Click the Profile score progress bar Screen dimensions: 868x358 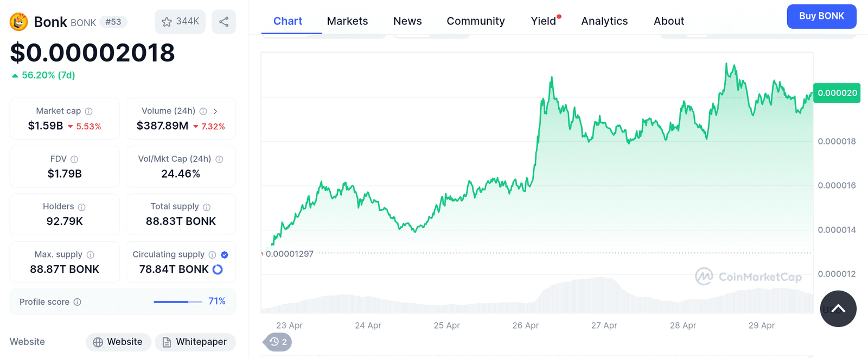point(178,302)
